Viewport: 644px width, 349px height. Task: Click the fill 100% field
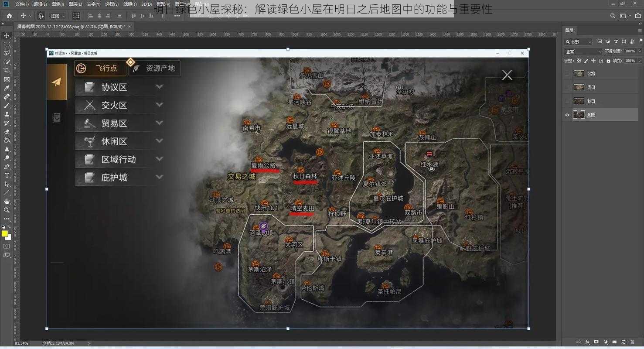click(630, 61)
